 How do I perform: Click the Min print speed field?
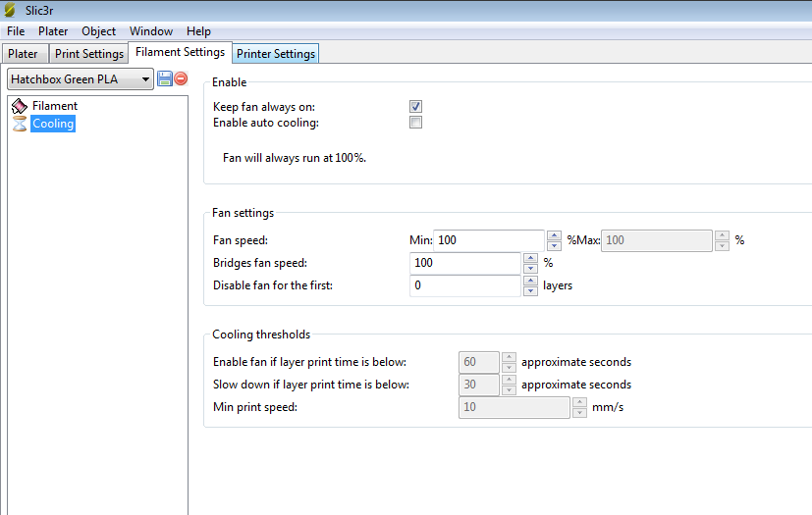click(x=514, y=407)
